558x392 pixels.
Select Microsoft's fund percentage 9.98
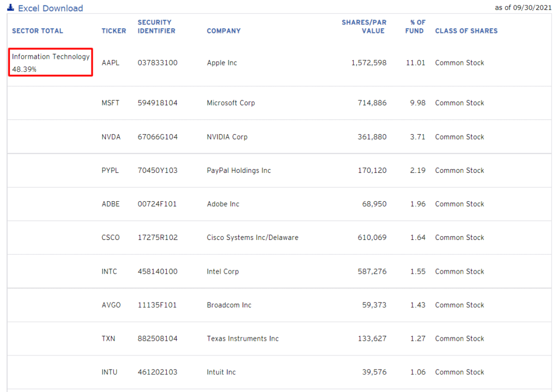[x=418, y=103]
